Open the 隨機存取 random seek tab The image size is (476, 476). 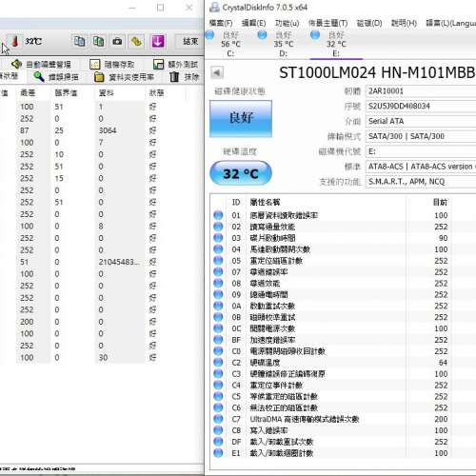[x=112, y=65]
